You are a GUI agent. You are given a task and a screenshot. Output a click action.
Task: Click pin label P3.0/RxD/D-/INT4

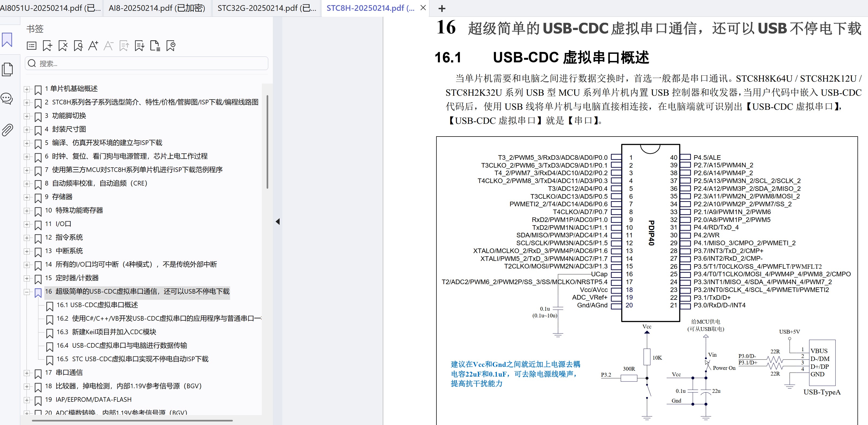tap(719, 305)
